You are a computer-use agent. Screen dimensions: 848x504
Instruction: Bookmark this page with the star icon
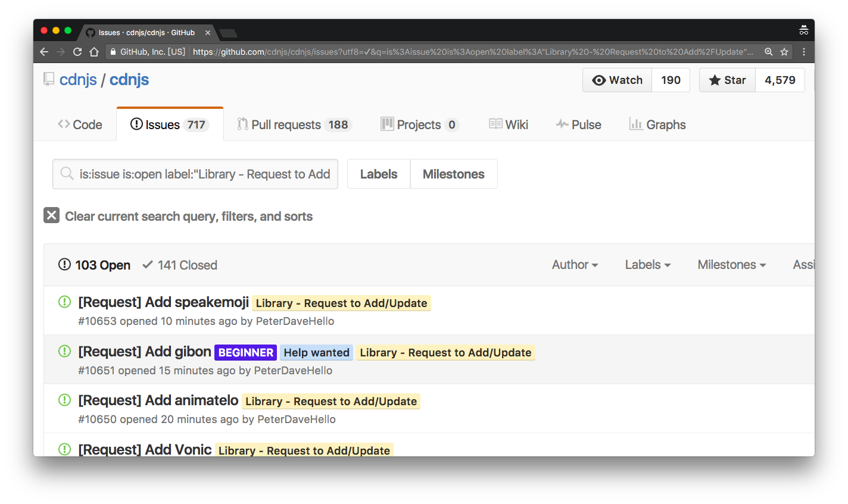pyautogui.click(x=784, y=52)
